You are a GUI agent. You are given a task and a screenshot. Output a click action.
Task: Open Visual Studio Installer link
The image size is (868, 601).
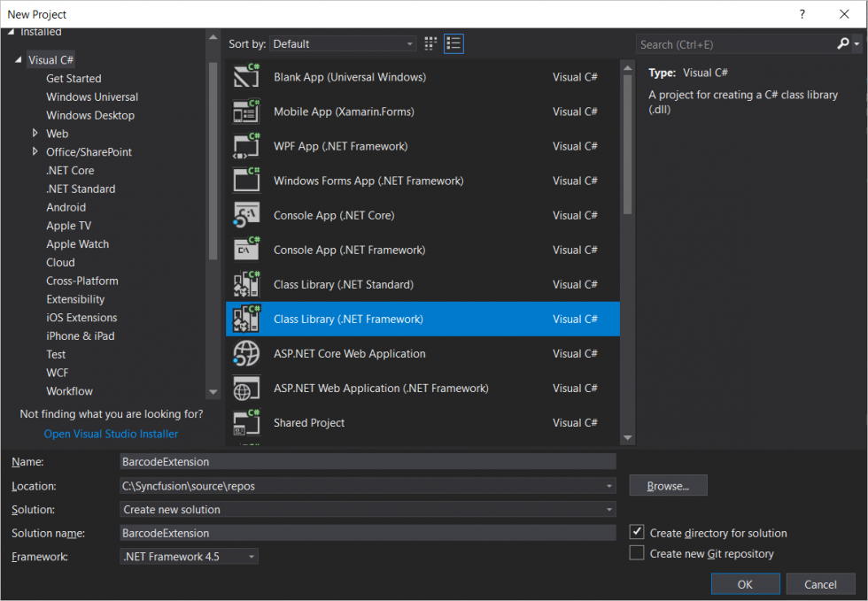[112, 434]
